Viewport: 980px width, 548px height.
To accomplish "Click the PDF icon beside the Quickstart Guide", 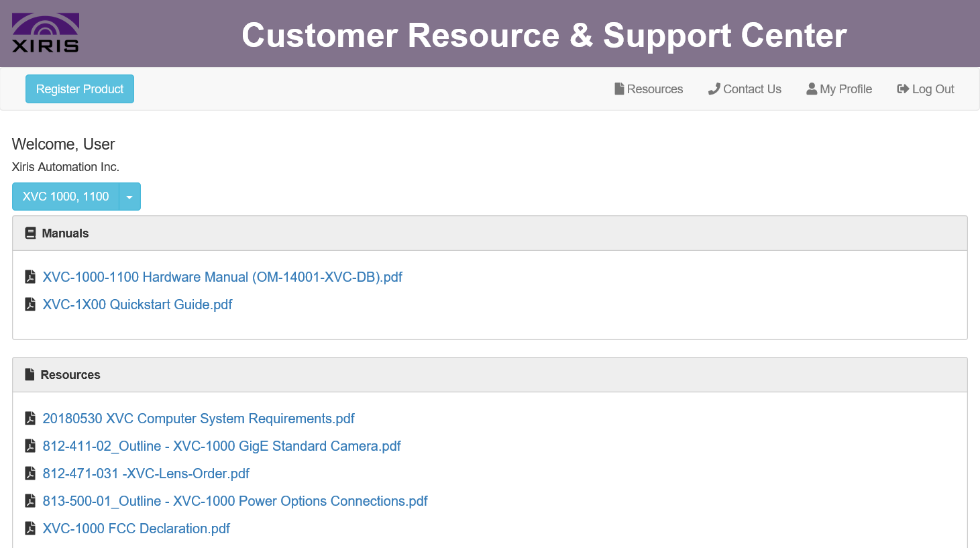I will tap(30, 304).
